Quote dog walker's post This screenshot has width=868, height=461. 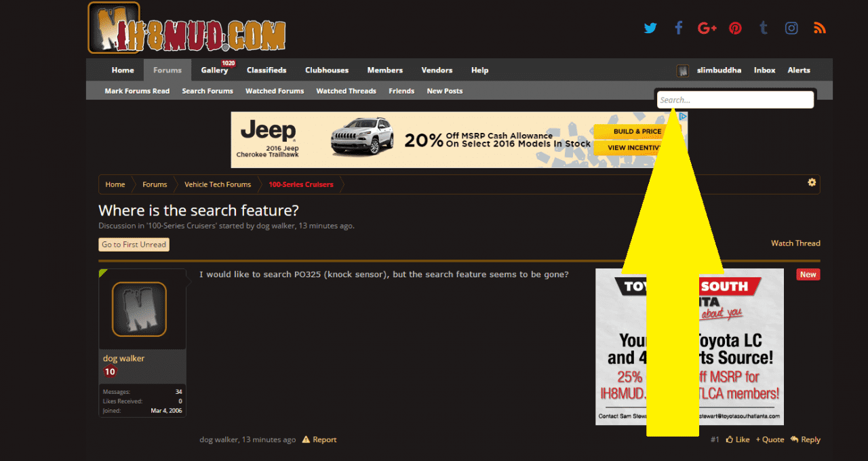pos(770,439)
